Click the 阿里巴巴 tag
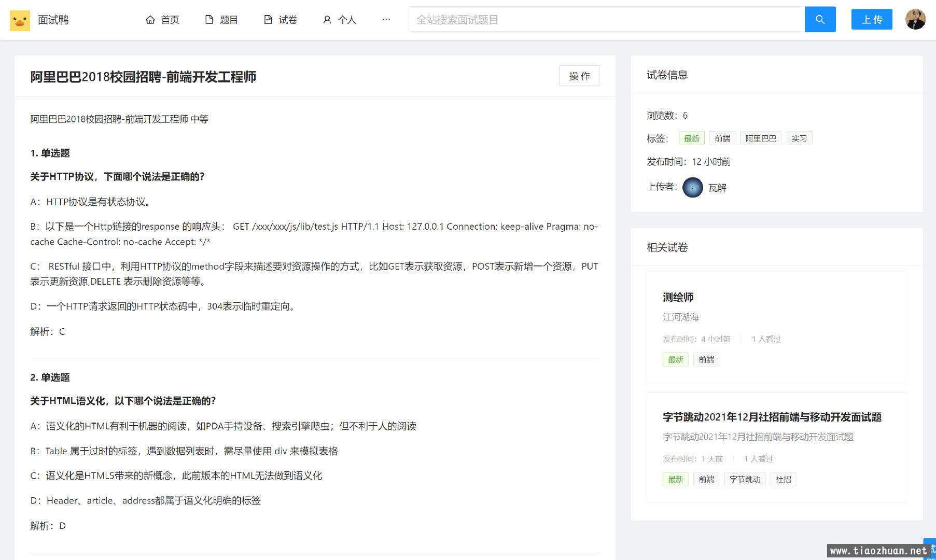The width and height of the screenshot is (936, 560). (x=761, y=138)
